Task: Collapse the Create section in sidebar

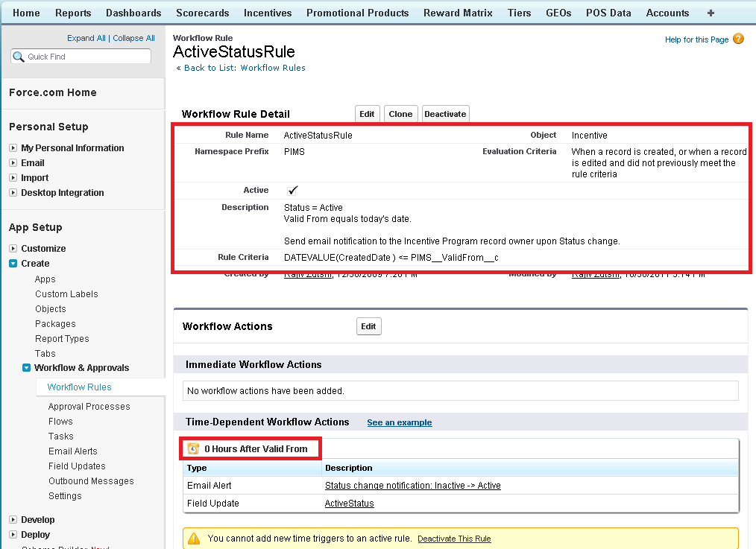Action: pos(13,264)
